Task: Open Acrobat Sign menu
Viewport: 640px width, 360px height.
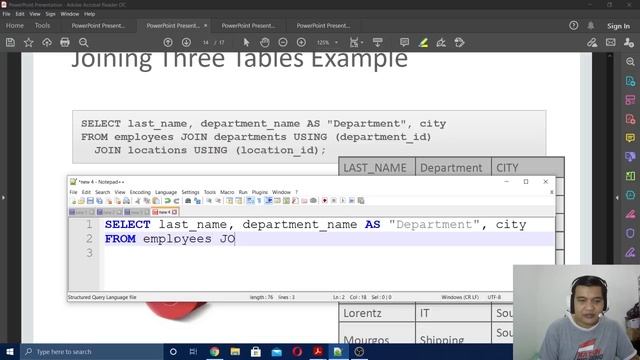Action: 50,14
